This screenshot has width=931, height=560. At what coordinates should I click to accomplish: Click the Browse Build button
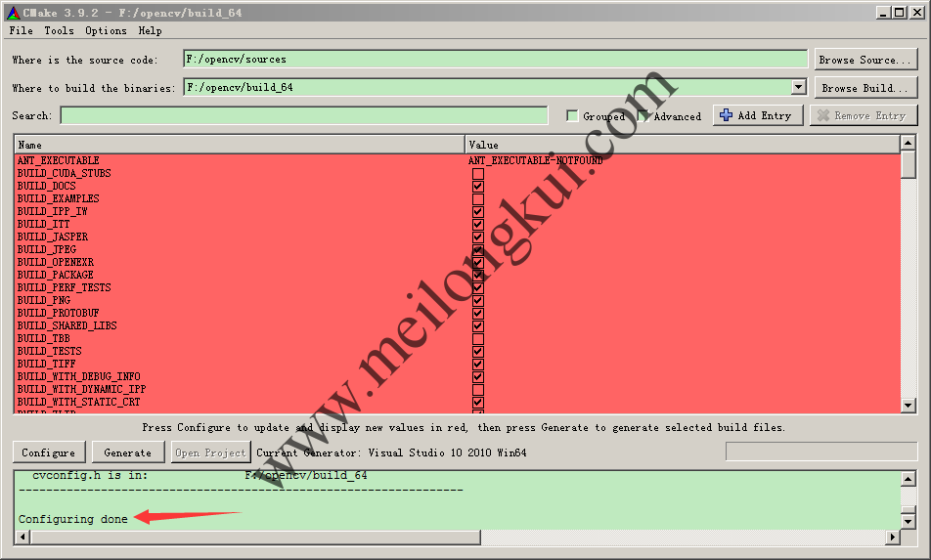click(865, 88)
